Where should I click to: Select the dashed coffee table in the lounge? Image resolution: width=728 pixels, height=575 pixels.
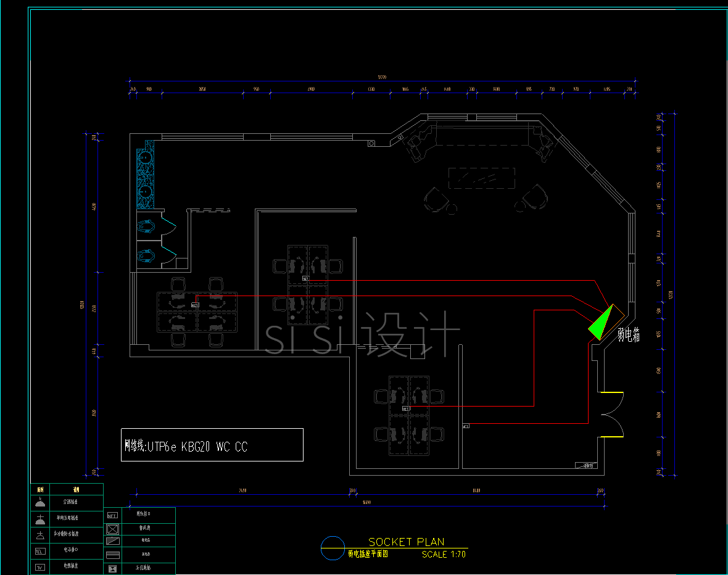481,178
